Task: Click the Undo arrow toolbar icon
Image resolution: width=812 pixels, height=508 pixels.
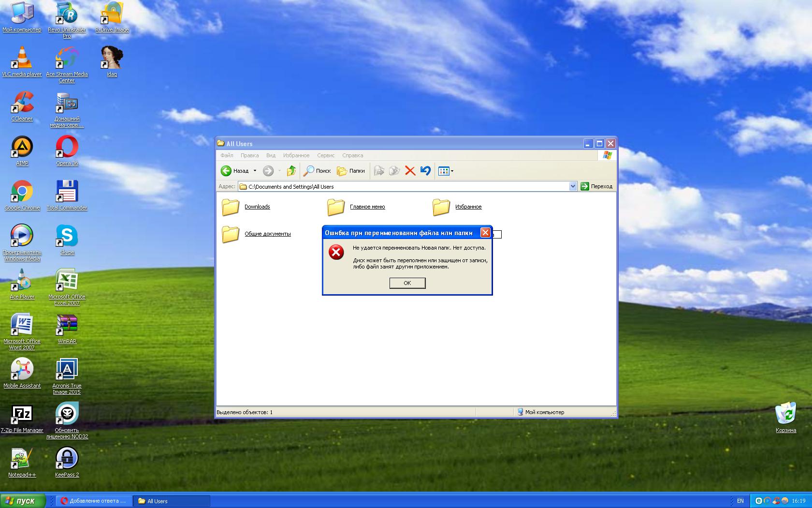Action: 425,171
